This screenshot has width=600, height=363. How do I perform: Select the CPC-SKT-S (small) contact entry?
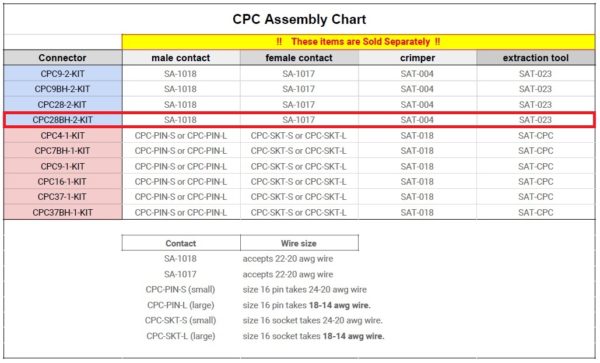pyautogui.click(x=181, y=321)
